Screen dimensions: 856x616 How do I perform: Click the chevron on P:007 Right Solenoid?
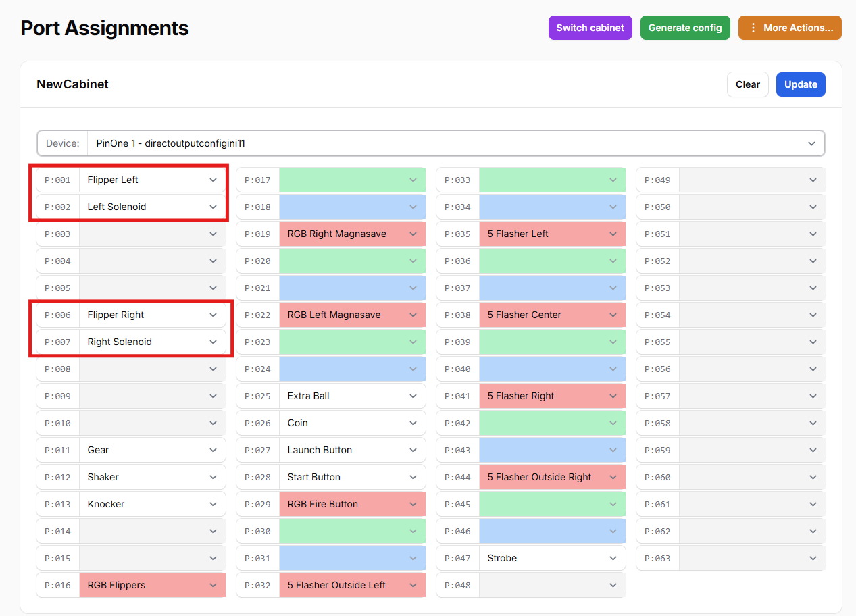(213, 342)
